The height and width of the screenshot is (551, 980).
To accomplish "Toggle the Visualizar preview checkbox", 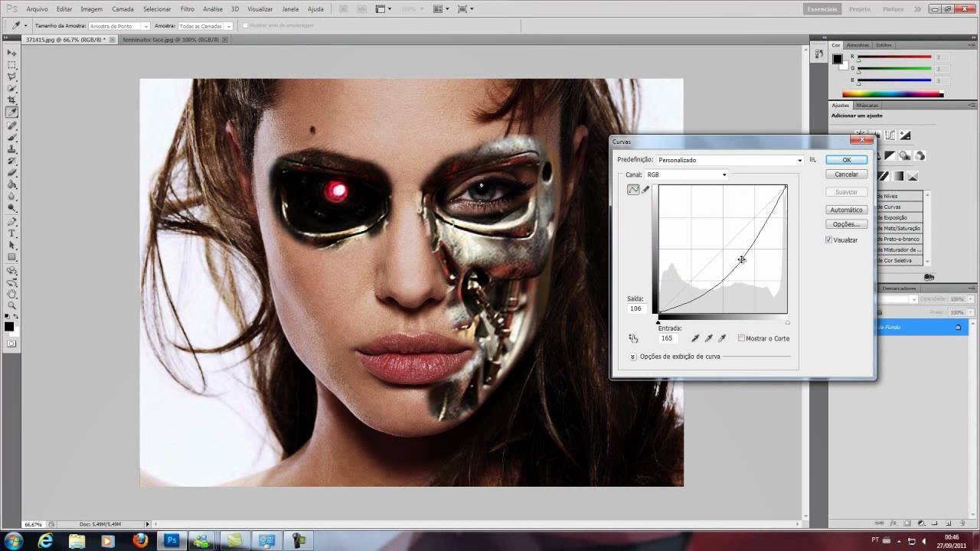I will [x=829, y=240].
